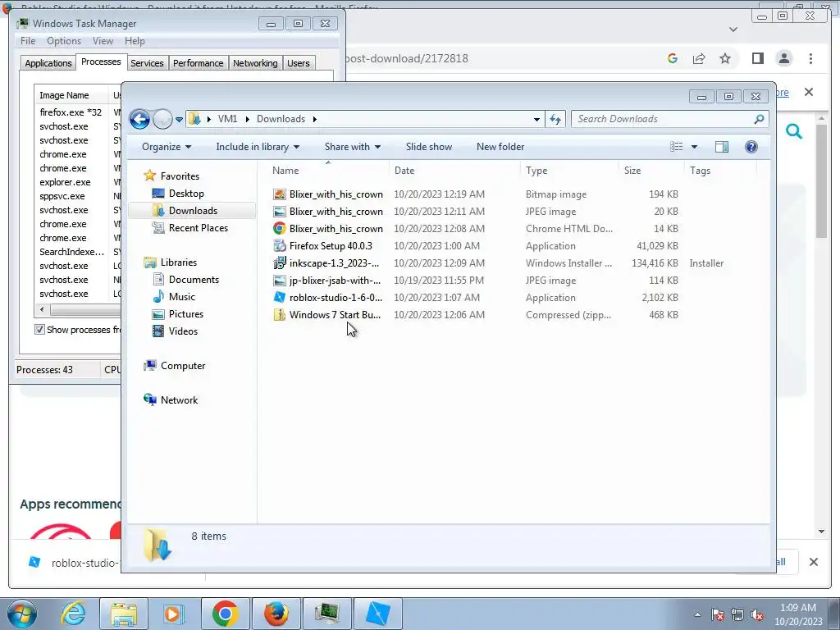Open the browser three-dot menu
The width and height of the screenshot is (840, 630).
tap(810, 58)
